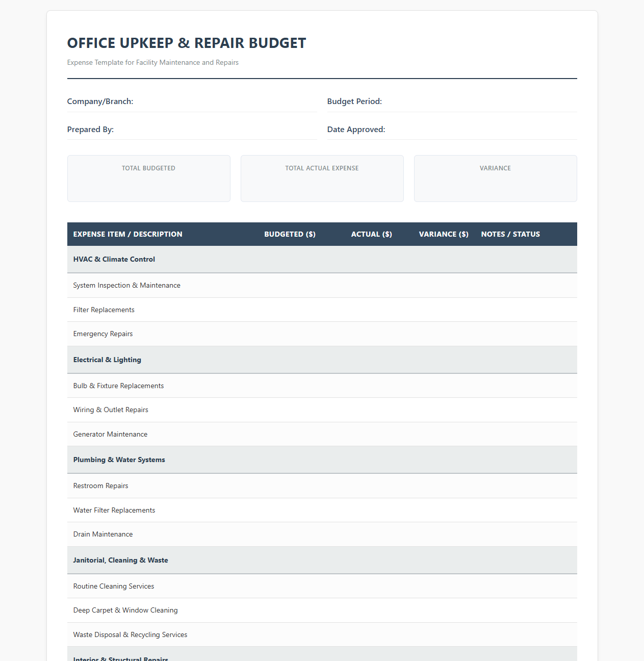Select the Routine Cleaning Services row
Image resolution: width=644 pixels, height=661 pixels.
click(322, 586)
